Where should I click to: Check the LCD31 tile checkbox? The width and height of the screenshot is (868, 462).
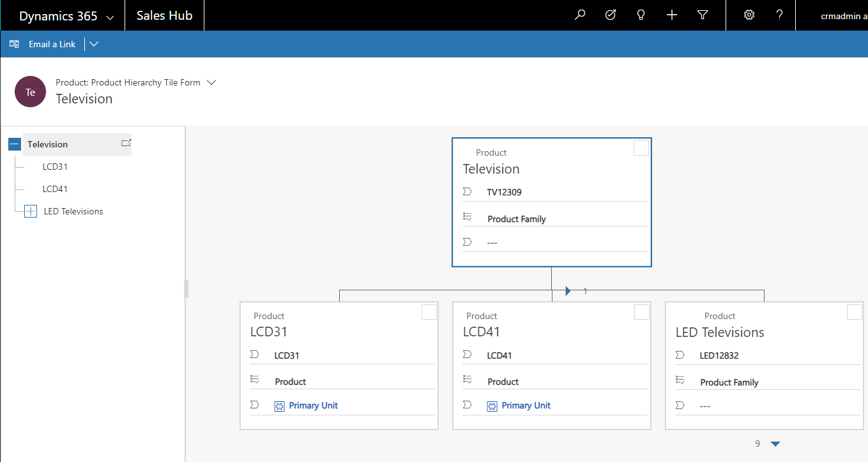(x=429, y=311)
